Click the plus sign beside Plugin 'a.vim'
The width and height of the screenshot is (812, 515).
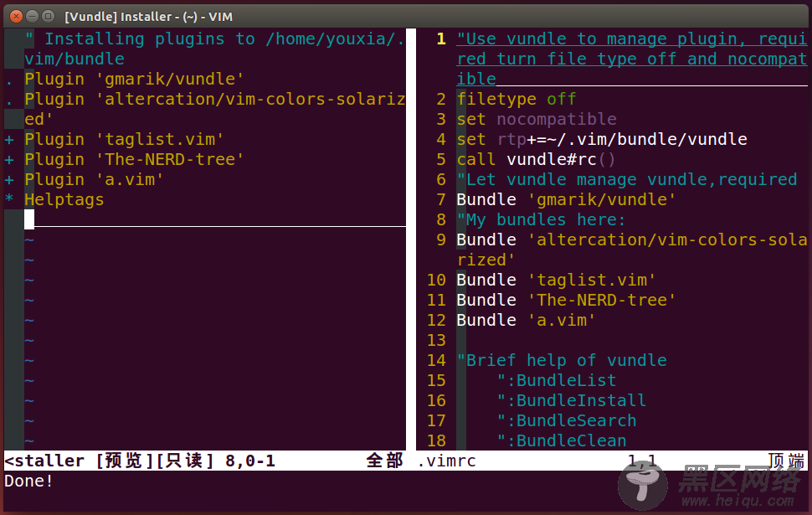(9, 180)
